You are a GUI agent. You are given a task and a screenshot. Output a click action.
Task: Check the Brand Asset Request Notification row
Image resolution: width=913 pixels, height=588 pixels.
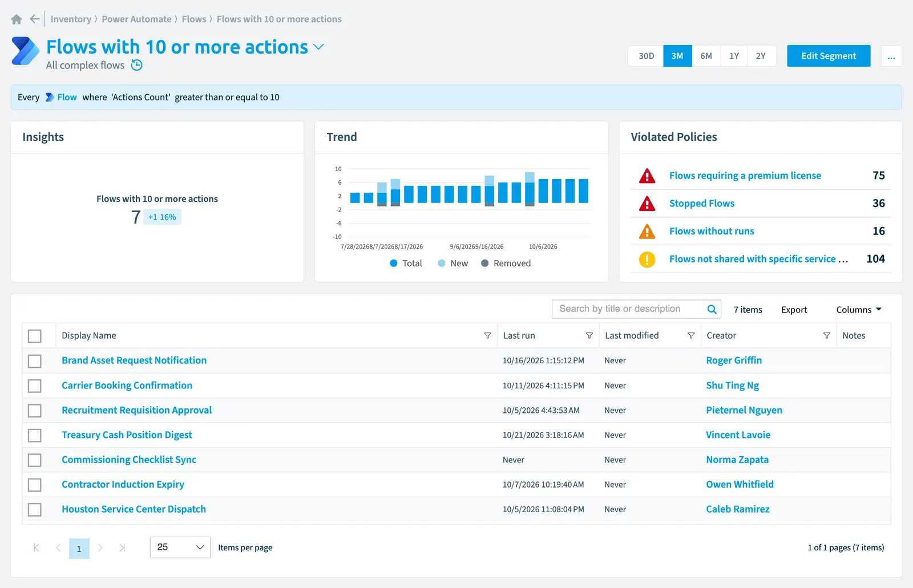tap(35, 361)
